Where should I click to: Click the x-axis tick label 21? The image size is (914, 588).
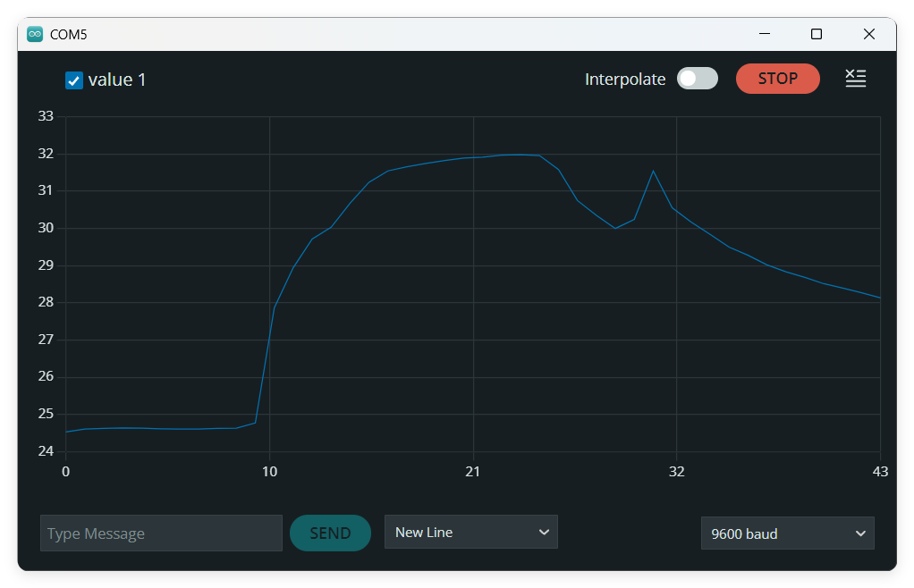point(473,472)
